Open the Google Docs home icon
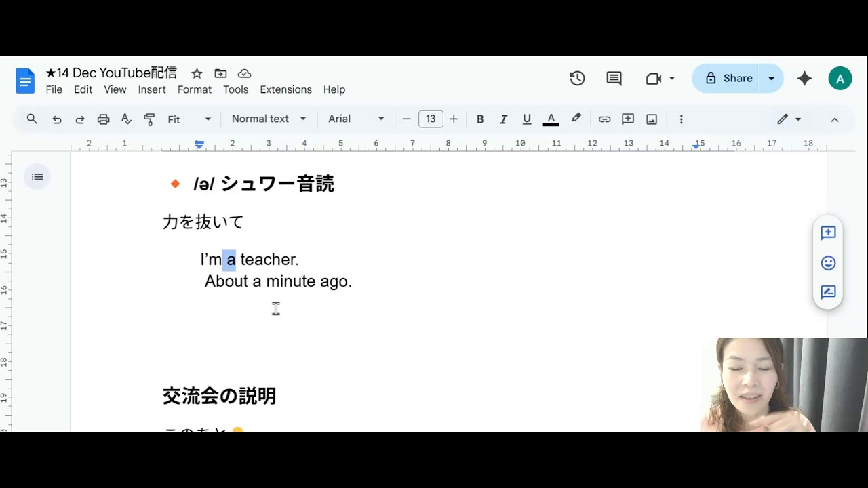Screen dimensions: 868x488 (25, 81)
